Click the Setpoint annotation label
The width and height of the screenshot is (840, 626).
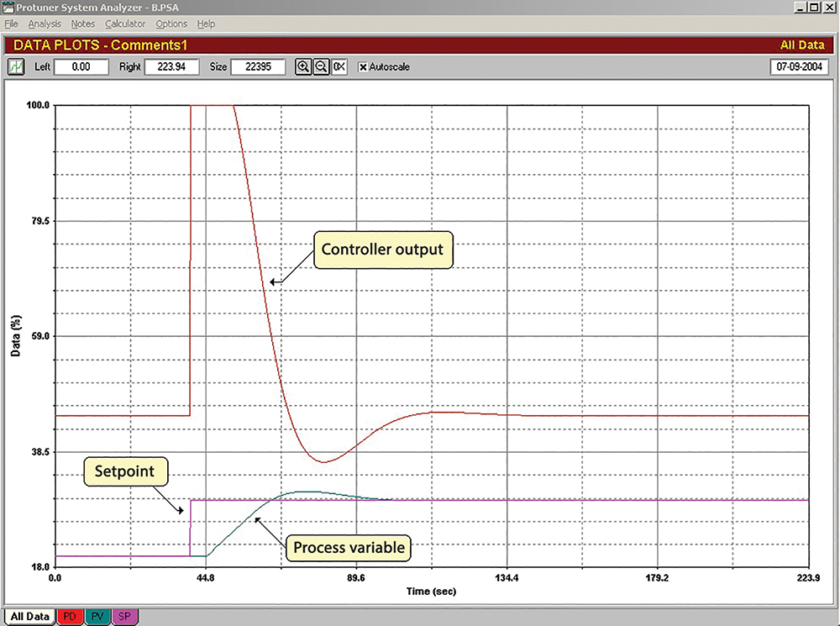[x=125, y=471]
